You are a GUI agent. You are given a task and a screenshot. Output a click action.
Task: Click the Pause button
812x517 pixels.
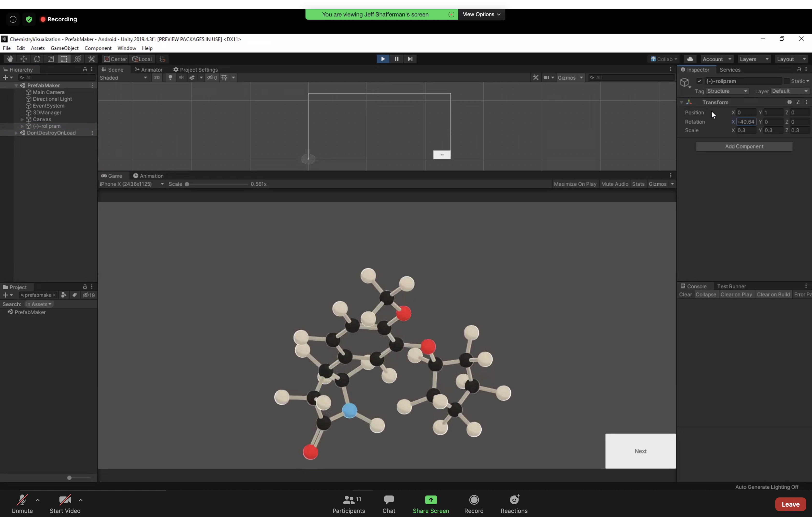coord(397,59)
